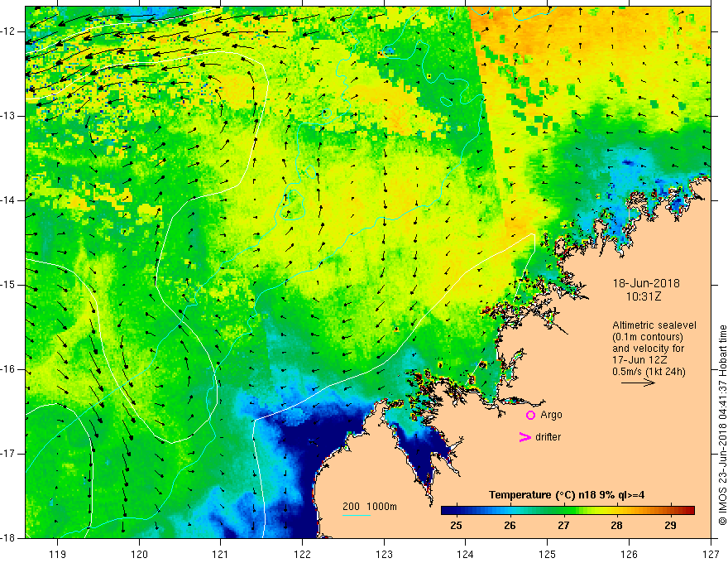Viewport: 728px width, 563px height.
Task: Click the dark red end of the color bar
Action: tap(689, 511)
